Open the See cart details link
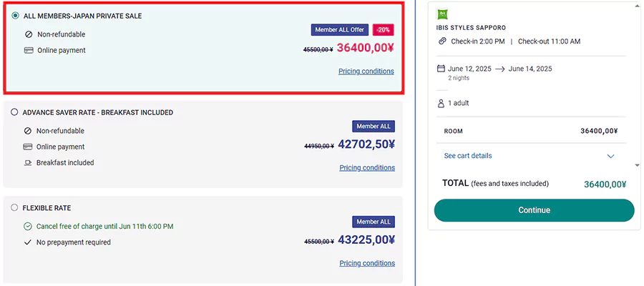Viewport: 644px width, 286px height. [x=467, y=156]
